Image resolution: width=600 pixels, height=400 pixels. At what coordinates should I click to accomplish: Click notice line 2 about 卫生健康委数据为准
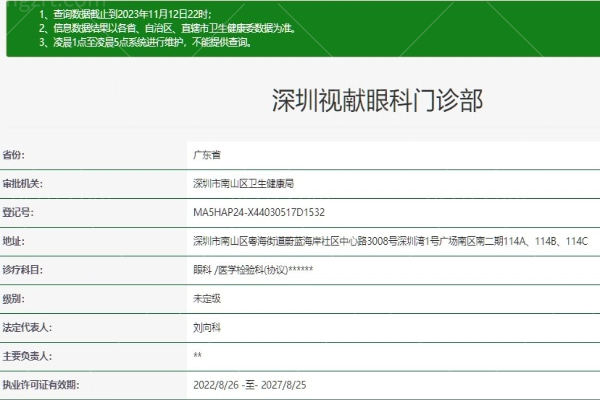(168, 28)
